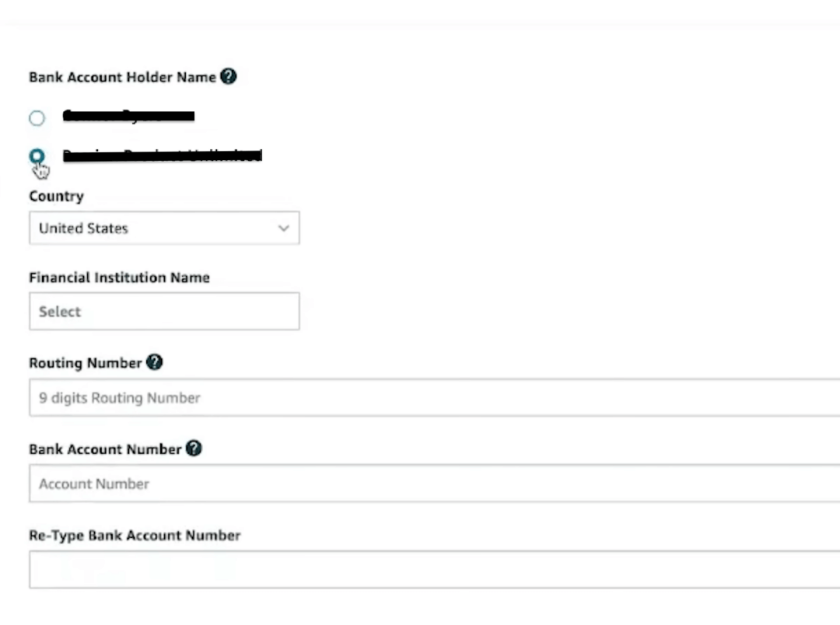This screenshot has height=625, width=840.
Task: Click "United States" text inside the Country selector
Action: click(83, 228)
